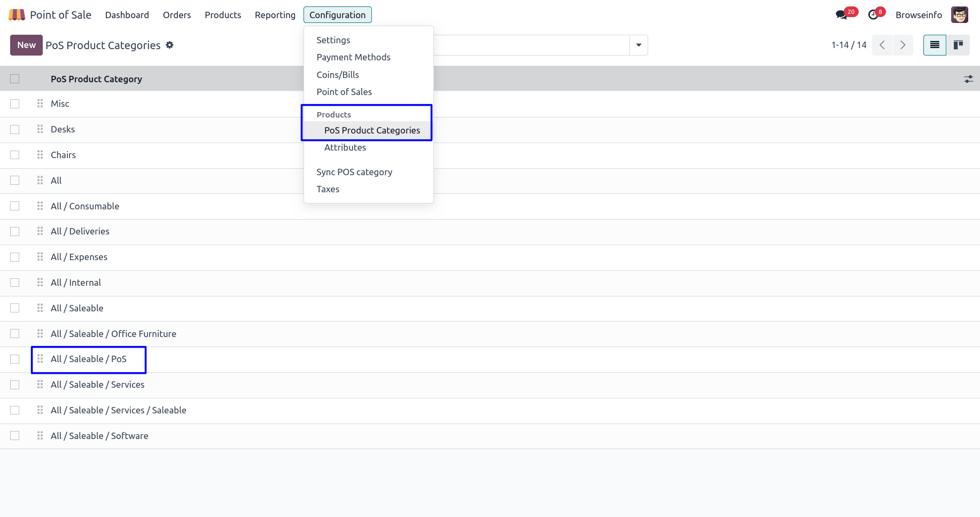Open the gear icon beside PoS Product Categories
The height and width of the screenshot is (517, 980).
170,45
